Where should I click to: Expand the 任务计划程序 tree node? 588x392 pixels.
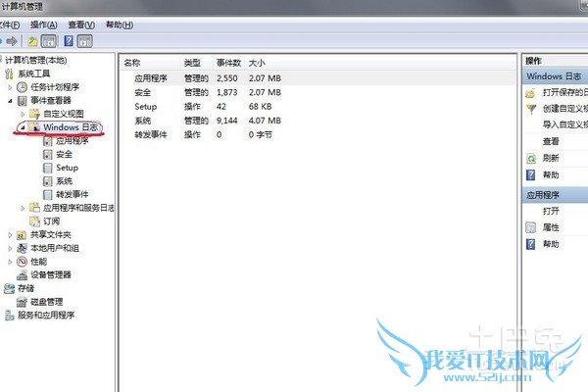[10, 87]
